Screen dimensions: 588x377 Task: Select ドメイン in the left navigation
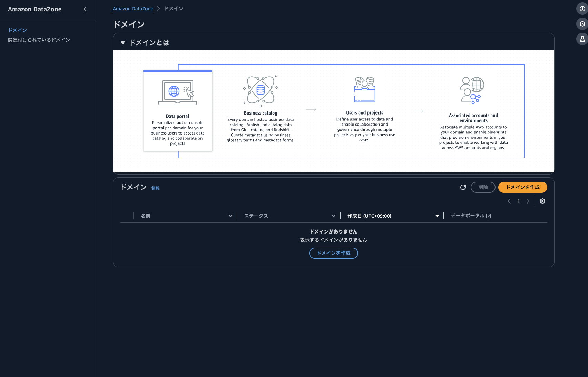(17, 30)
